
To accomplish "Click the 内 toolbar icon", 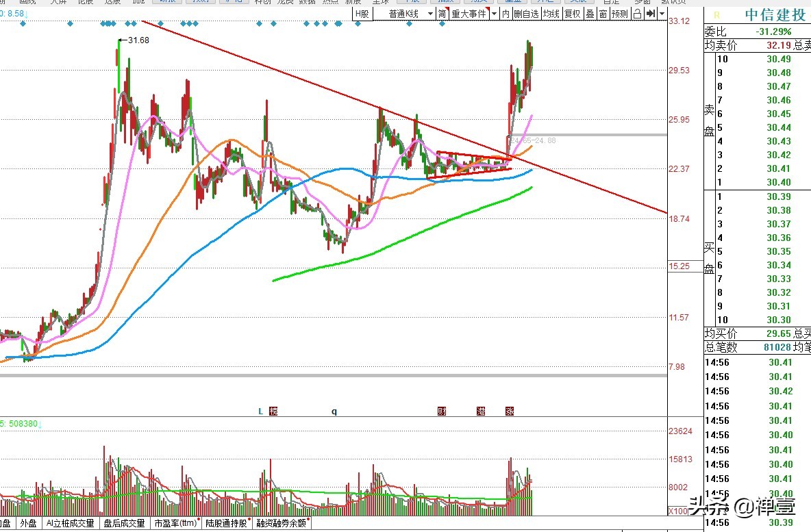I will click(x=506, y=14).
